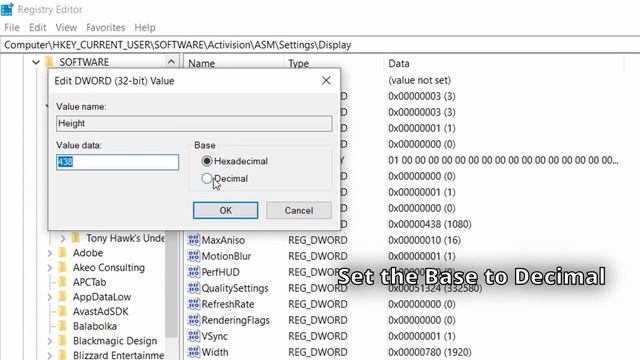This screenshot has width=640, height=360.
Task: Click the Value name field showing Height
Action: pos(194,123)
